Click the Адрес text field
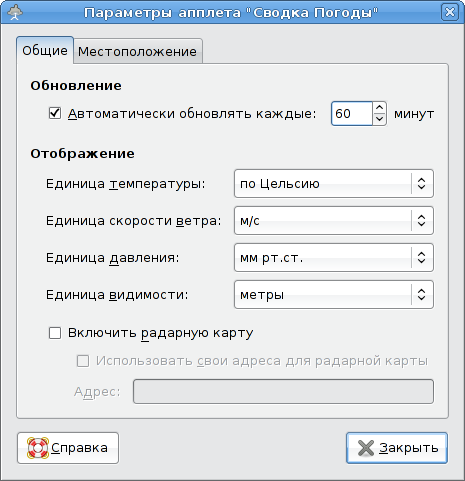This screenshot has width=465, height=481. (x=283, y=391)
